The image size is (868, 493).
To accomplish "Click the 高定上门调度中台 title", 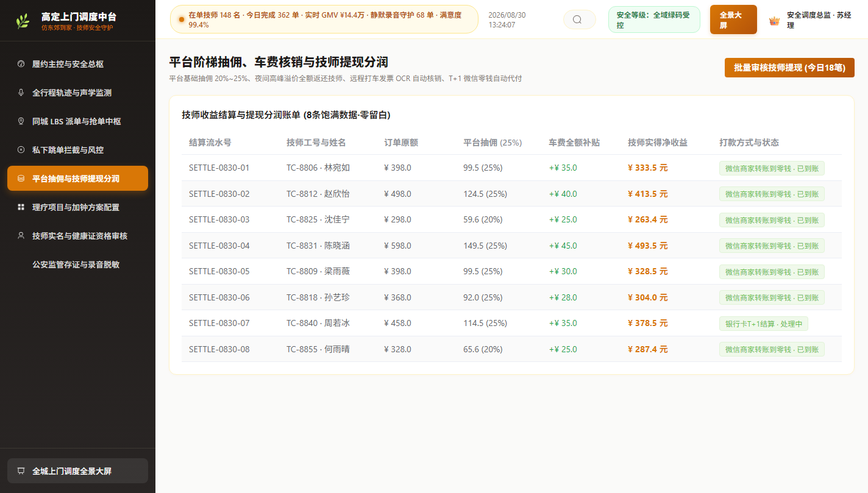I will click(79, 16).
